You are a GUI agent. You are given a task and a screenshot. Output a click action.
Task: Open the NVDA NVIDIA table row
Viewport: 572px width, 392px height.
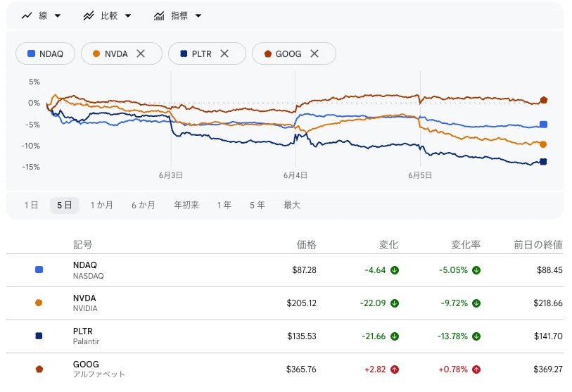click(x=285, y=303)
